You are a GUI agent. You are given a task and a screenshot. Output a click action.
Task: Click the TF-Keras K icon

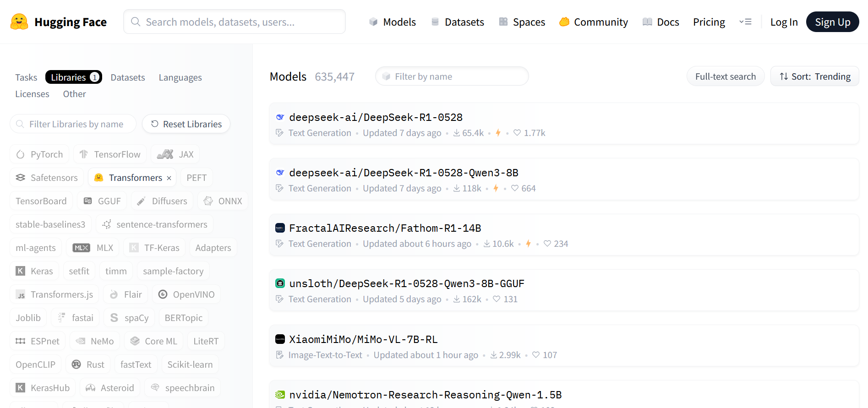tap(134, 248)
